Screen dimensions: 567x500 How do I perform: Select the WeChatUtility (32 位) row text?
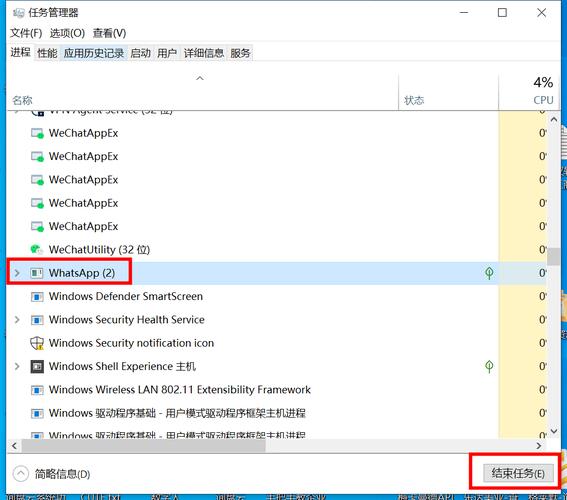click(x=99, y=250)
